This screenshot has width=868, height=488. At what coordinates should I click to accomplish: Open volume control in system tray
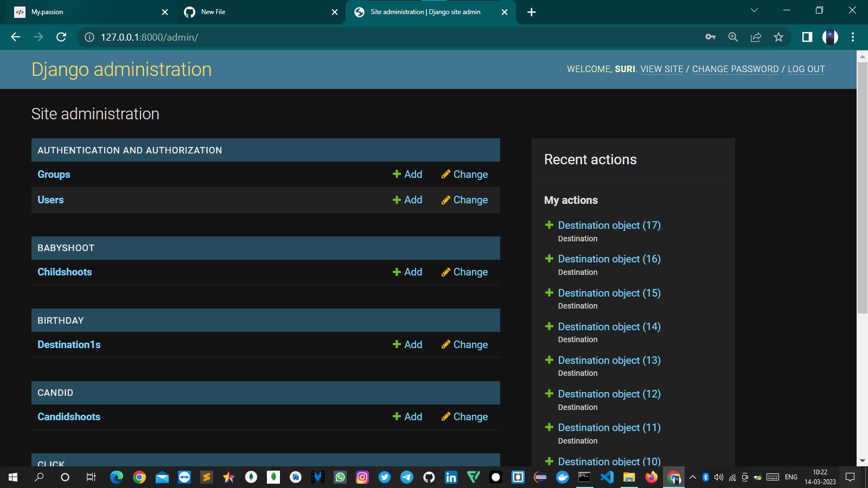click(719, 477)
